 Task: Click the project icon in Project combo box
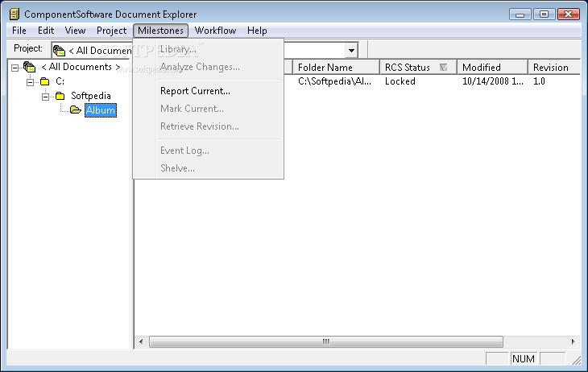[59, 50]
